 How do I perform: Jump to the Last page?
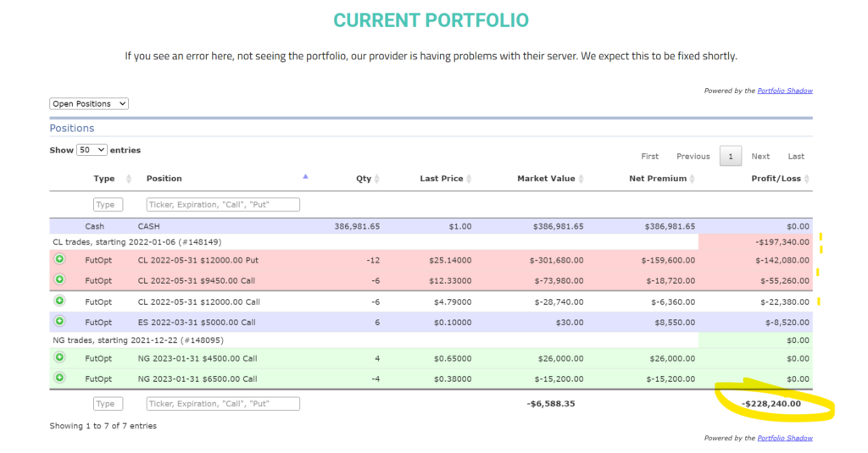796,157
